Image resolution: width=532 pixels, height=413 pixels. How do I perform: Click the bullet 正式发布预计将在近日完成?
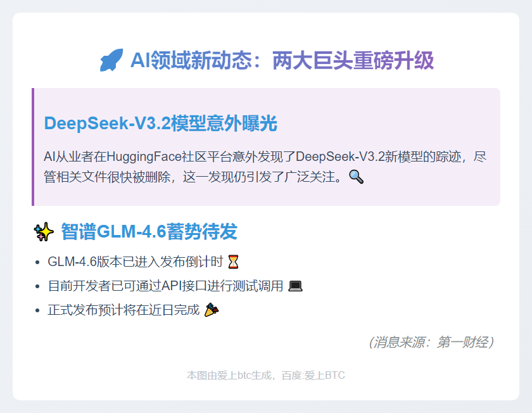tap(123, 310)
